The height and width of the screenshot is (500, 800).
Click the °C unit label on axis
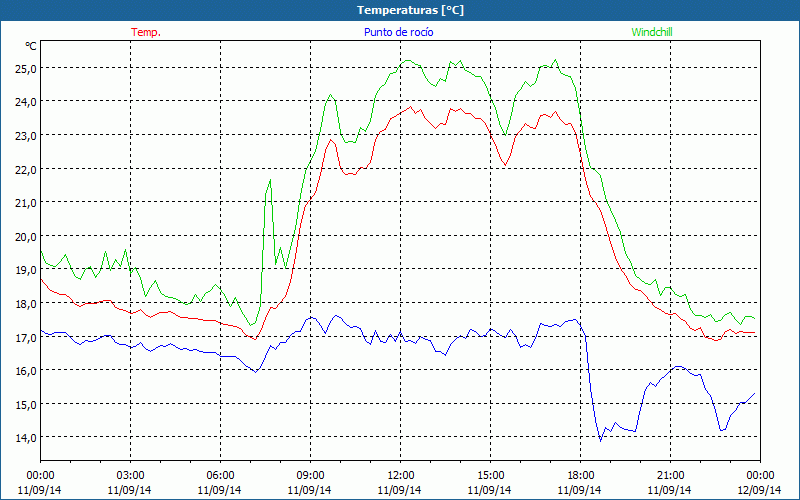31,46
